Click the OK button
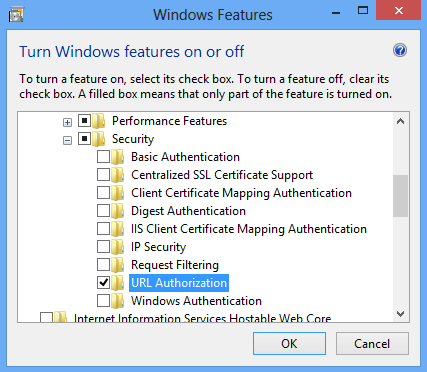This screenshot has height=372, width=427. (289, 343)
